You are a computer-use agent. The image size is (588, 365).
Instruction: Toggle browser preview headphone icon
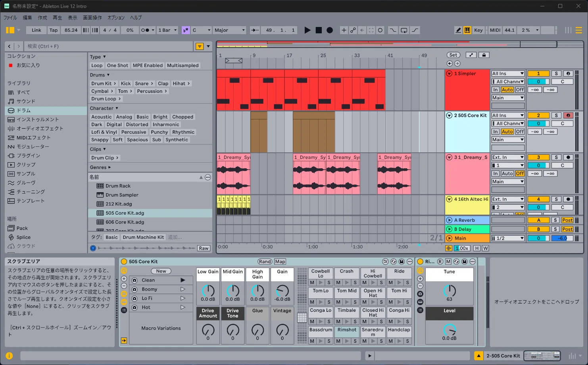[93, 248]
